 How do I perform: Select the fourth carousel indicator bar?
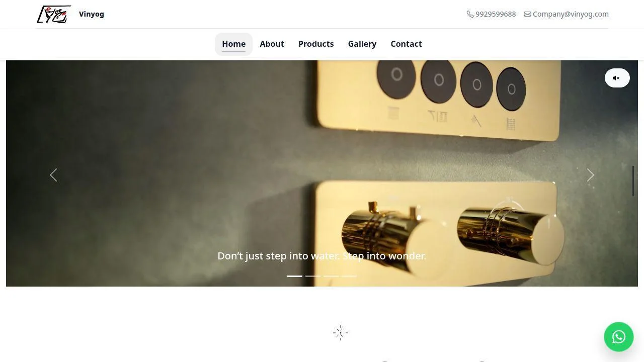349,276
